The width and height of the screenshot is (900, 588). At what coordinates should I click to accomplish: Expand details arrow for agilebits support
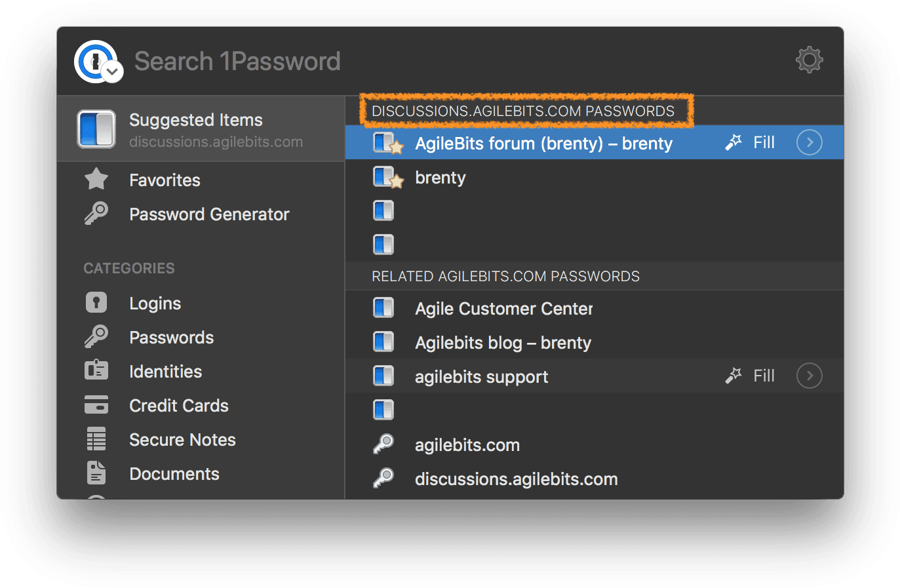809,376
